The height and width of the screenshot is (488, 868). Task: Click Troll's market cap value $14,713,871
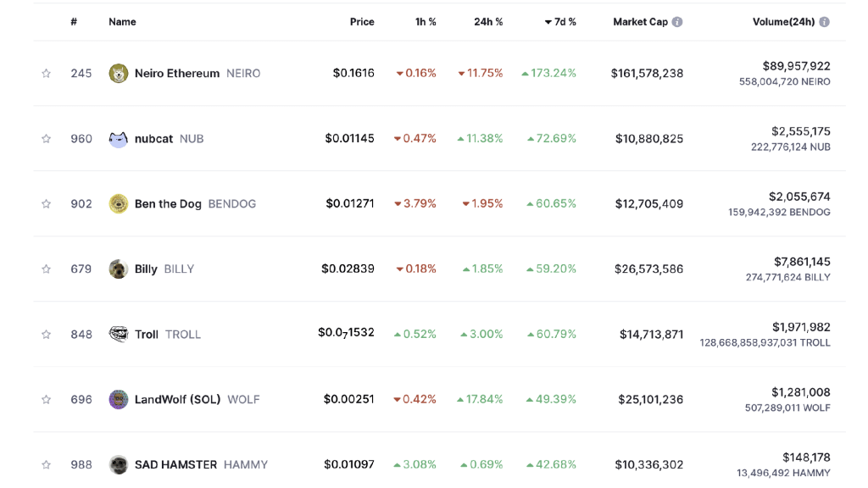click(x=651, y=335)
